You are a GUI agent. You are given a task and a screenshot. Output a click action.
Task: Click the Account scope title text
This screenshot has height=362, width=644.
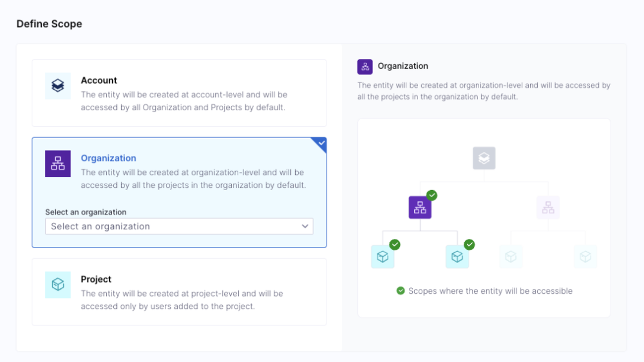point(99,80)
